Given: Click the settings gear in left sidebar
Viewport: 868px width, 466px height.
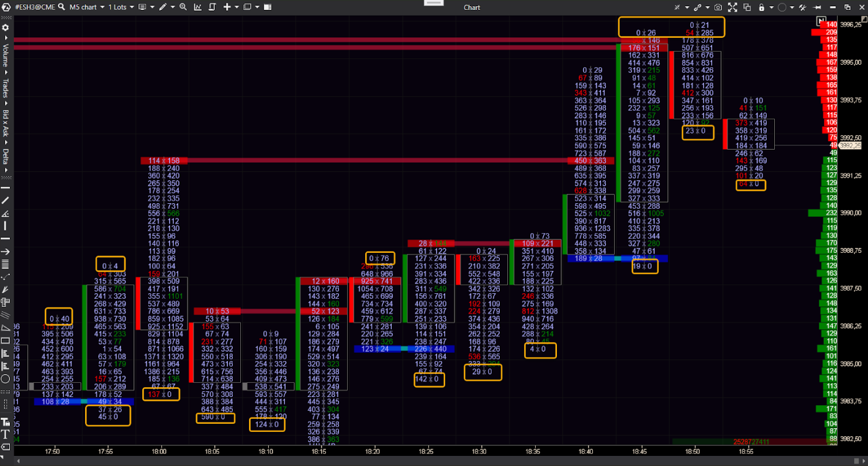Looking at the screenshot, I should click(6, 28).
